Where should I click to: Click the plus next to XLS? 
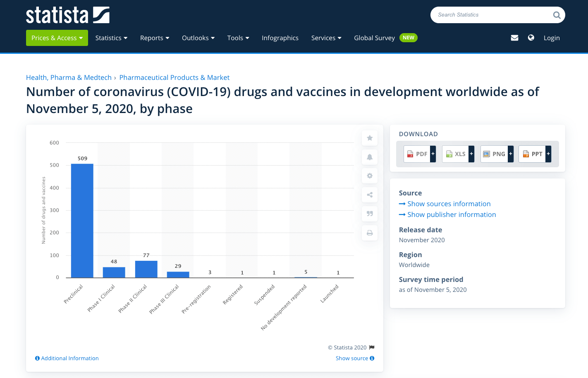tap(471, 154)
